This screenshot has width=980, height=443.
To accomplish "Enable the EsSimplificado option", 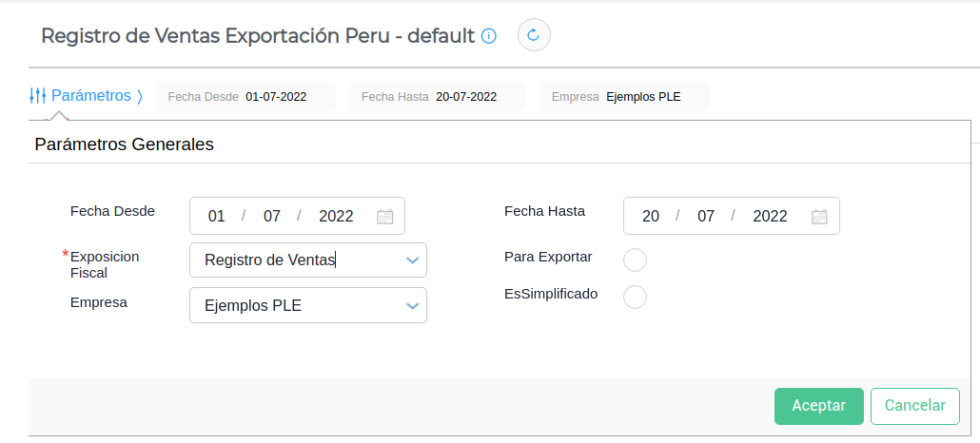I will (x=635, y=297).
